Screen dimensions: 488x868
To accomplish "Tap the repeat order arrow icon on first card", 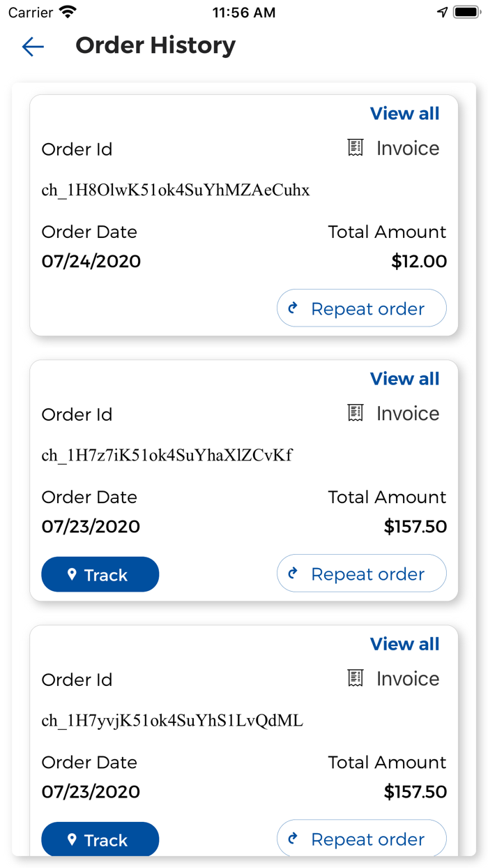I will [292, 308].
